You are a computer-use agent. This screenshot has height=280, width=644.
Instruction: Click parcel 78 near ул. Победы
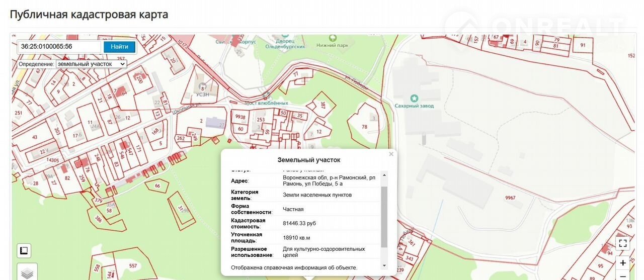(365, 127)
